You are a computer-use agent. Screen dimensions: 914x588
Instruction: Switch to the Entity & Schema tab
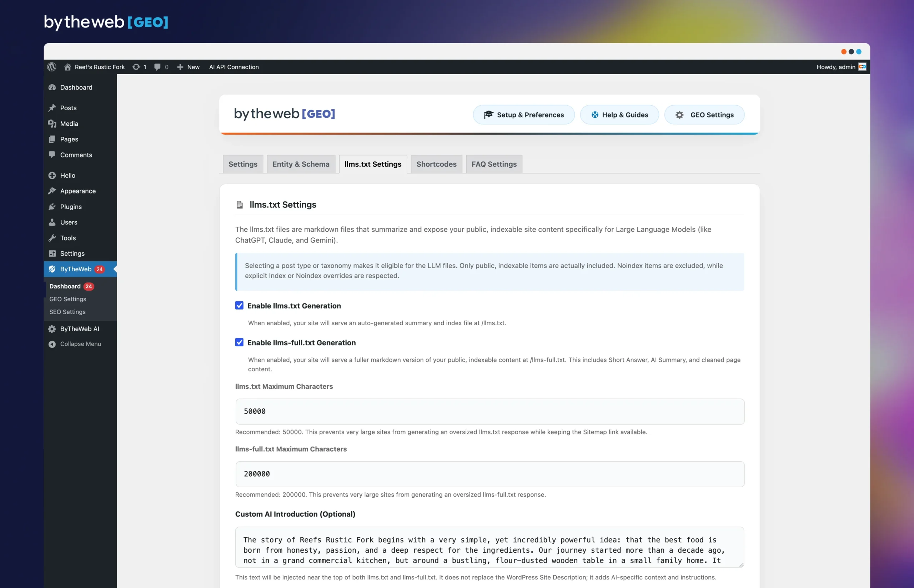(301, 164)
